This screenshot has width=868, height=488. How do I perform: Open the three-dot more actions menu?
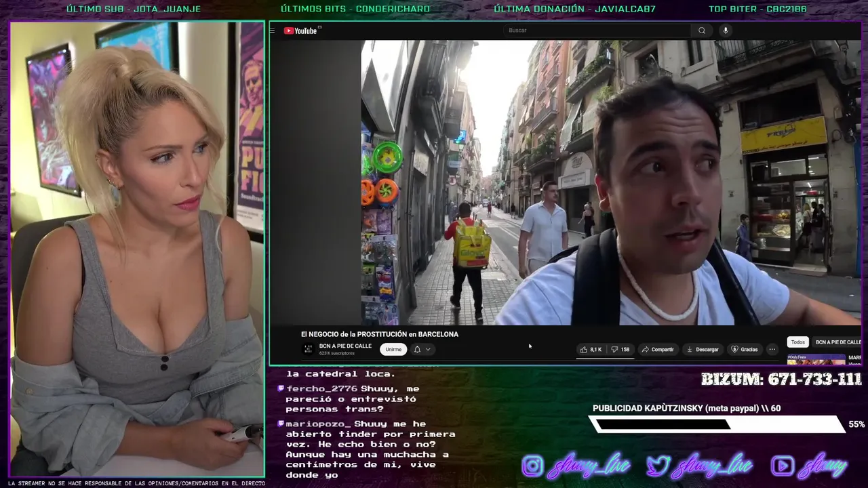tap(772, 350)
